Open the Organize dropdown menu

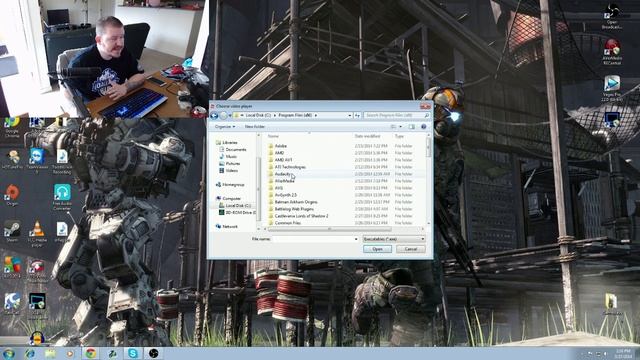pyautogui.click(x=225, y=127)
